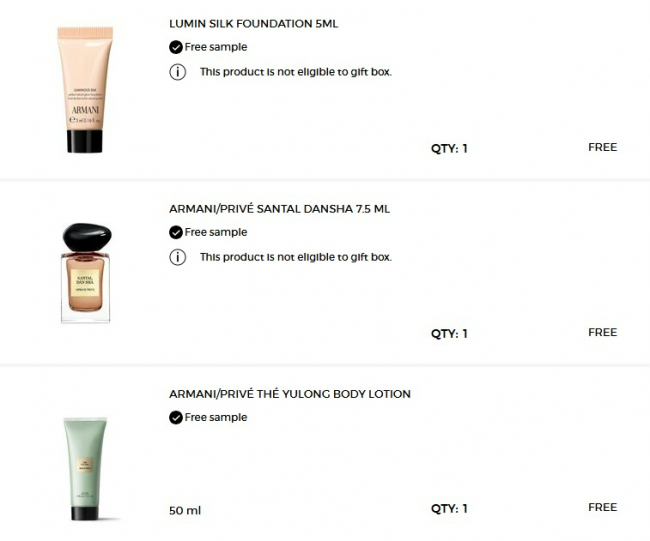The height and width of the screenshot is (541, 650).
Task: Open the LUMIN SILK FOUNDATION 5ML product title
Action: point(253,24)
